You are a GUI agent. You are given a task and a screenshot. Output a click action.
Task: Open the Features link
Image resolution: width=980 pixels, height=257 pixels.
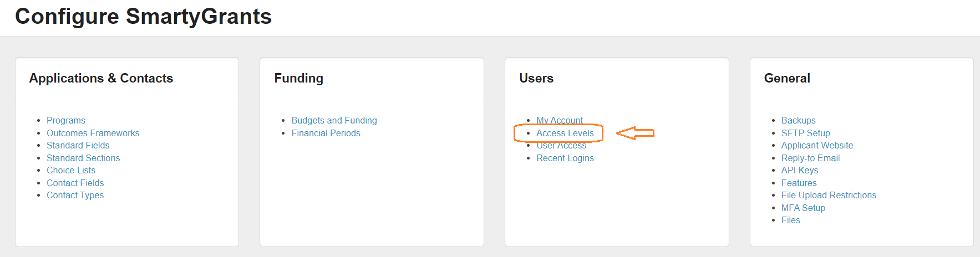799,183
